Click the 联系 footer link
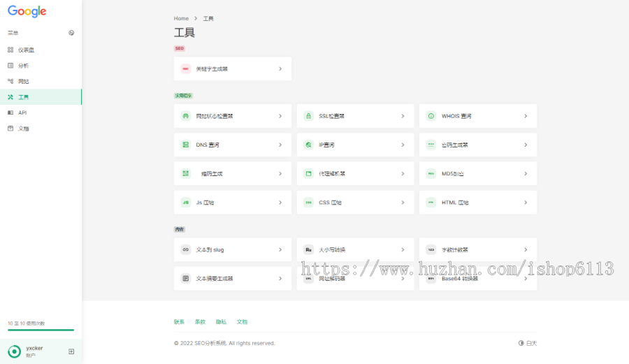This screenshot has height=364, width=629. click(179, 322)
